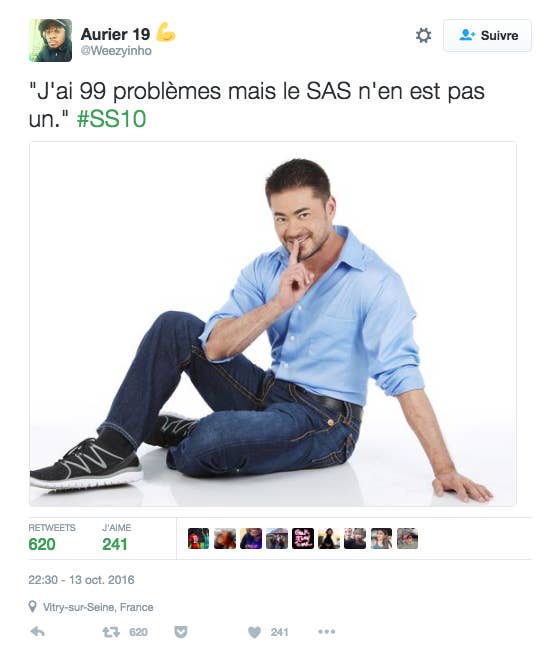Click the location pin icon
This screenshot has height=664, width=558.
[32, 607]
